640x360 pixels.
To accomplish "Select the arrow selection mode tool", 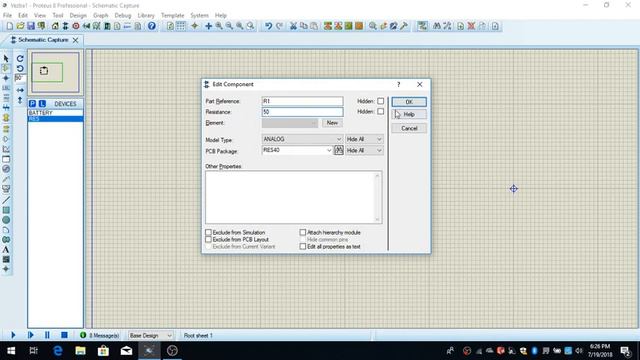I will (x=6, y=58).
